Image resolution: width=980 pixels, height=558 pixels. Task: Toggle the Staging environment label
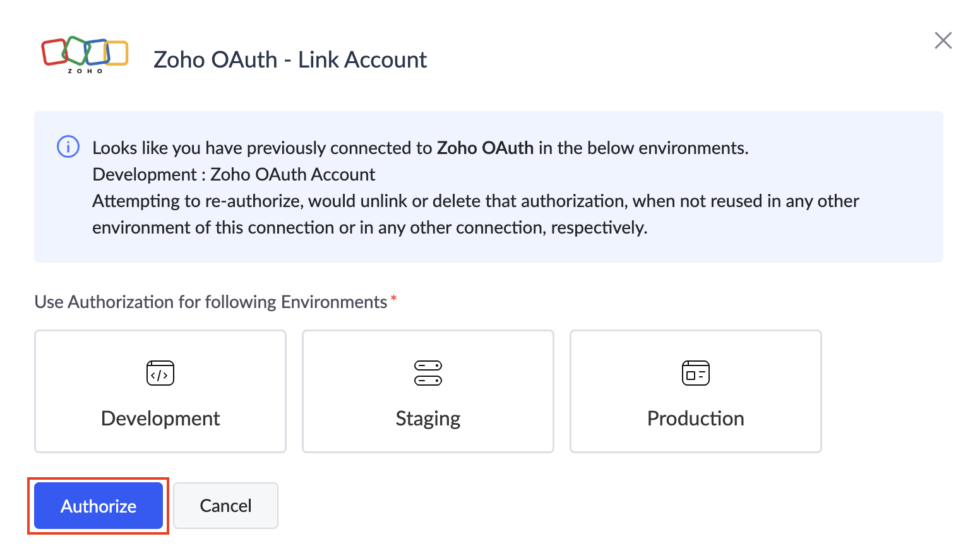coord(428,418)
